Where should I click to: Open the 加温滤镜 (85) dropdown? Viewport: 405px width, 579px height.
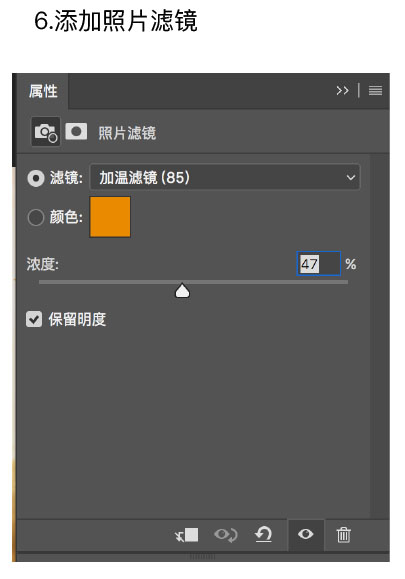(225, 177)
